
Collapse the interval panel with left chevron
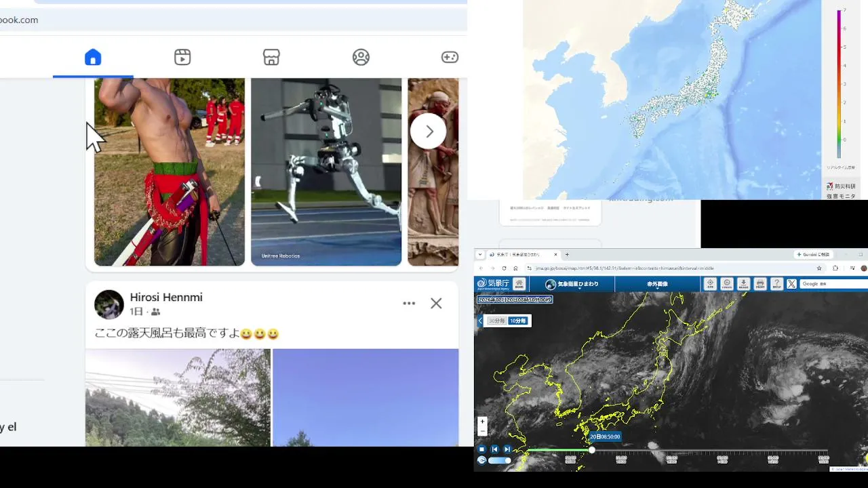[480, 321]
